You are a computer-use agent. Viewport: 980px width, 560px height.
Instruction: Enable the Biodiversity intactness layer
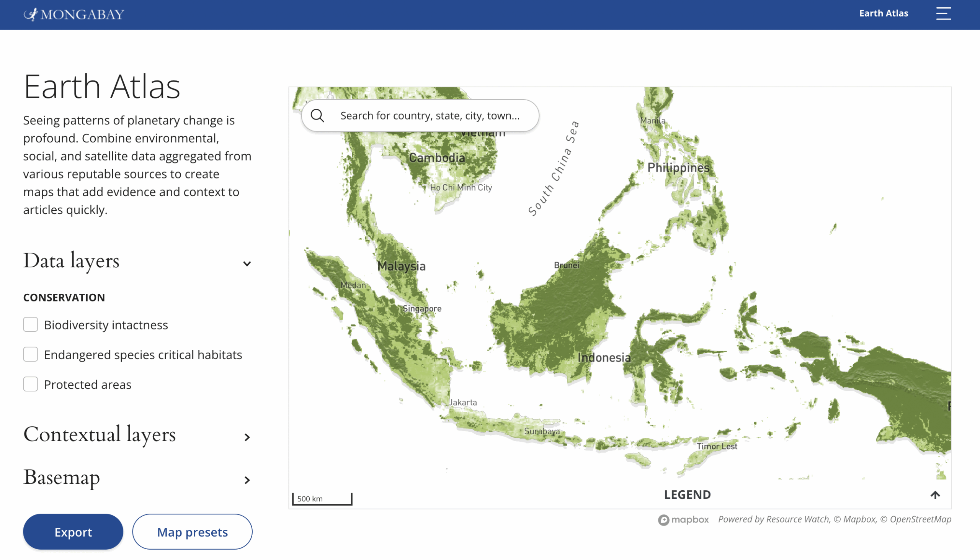point(30,324)
